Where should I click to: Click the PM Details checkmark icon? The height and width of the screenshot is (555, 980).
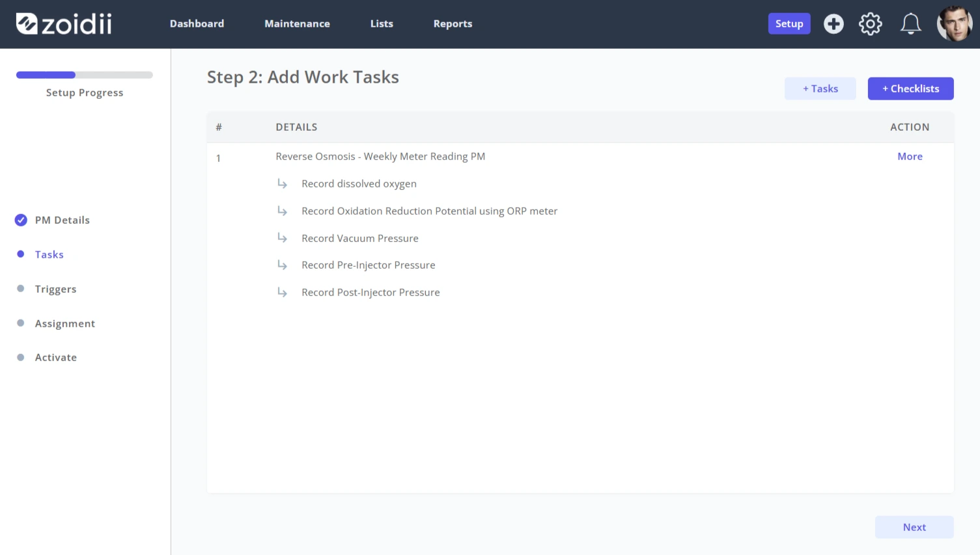click(21, 220)
